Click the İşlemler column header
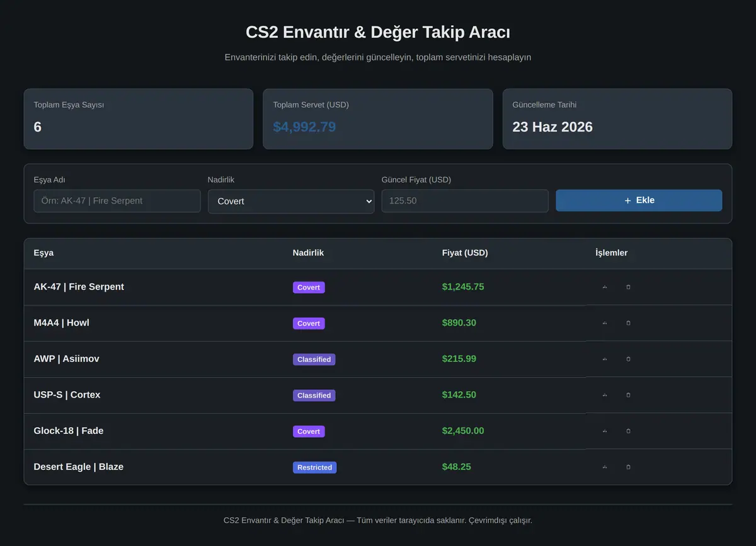The height and width of the screenshot is (546, 756). pos(611,253)
